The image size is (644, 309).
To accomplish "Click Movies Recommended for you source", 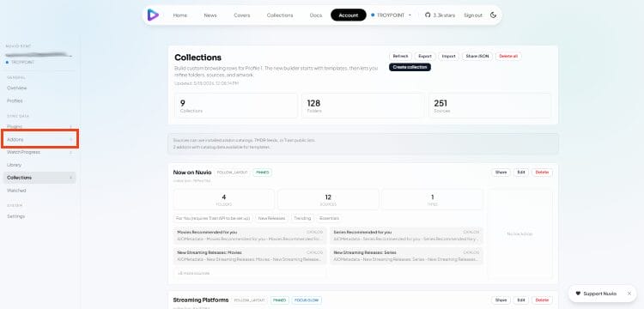I will (x=250, y=235).
